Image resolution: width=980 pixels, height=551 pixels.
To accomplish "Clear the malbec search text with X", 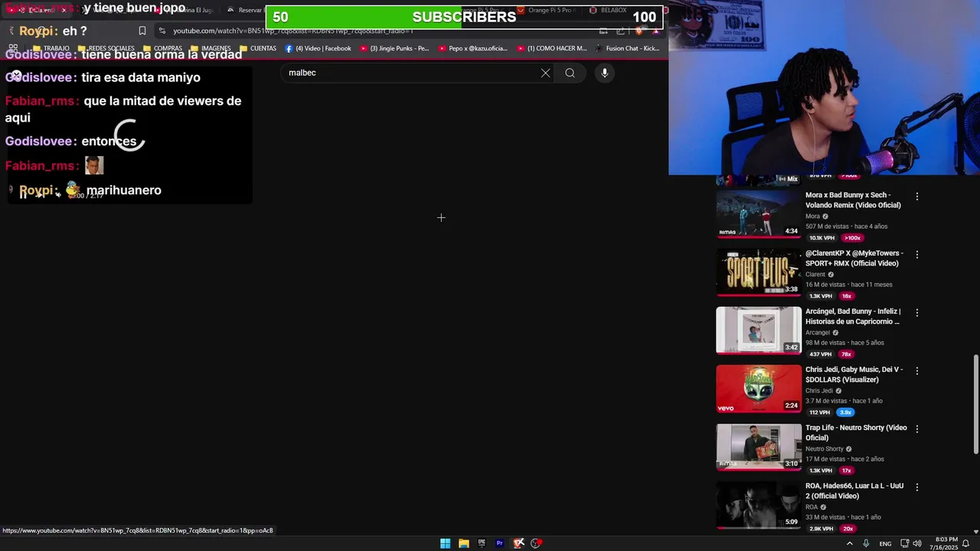I will (545, 73).
